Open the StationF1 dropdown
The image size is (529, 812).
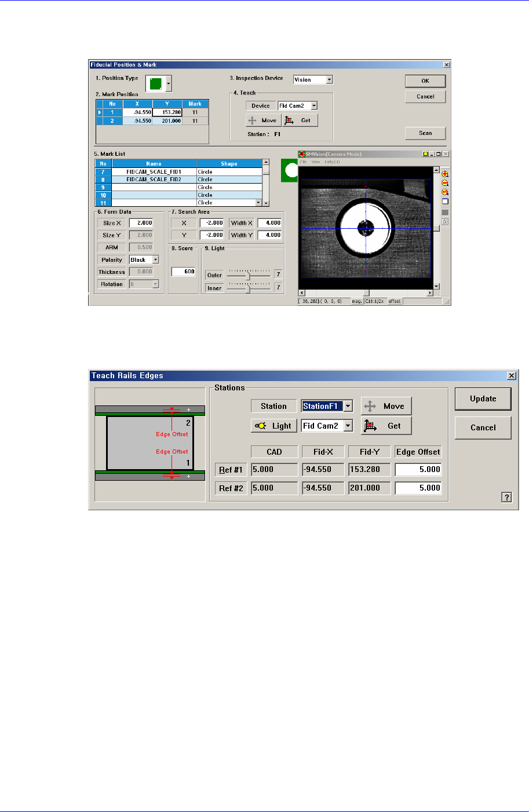348,407
